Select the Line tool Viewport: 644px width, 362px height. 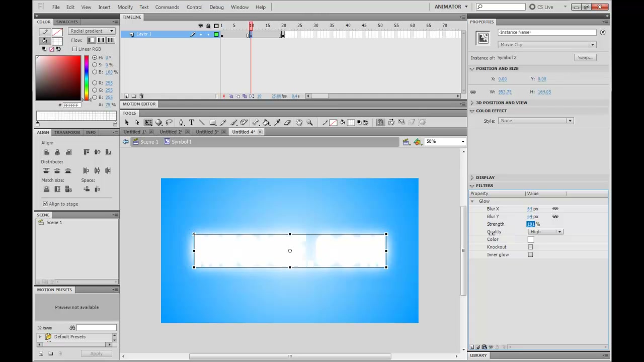[x=202, y=122]
